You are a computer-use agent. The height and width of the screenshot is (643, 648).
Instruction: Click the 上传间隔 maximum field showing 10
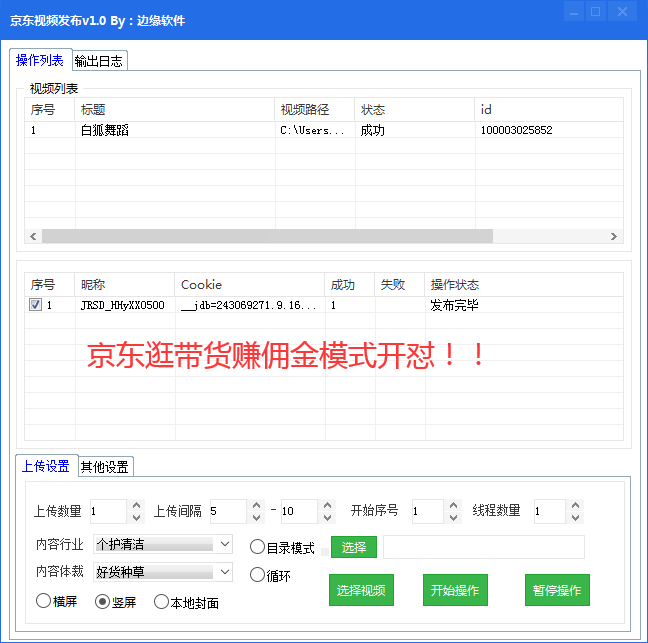pos(299,511)
